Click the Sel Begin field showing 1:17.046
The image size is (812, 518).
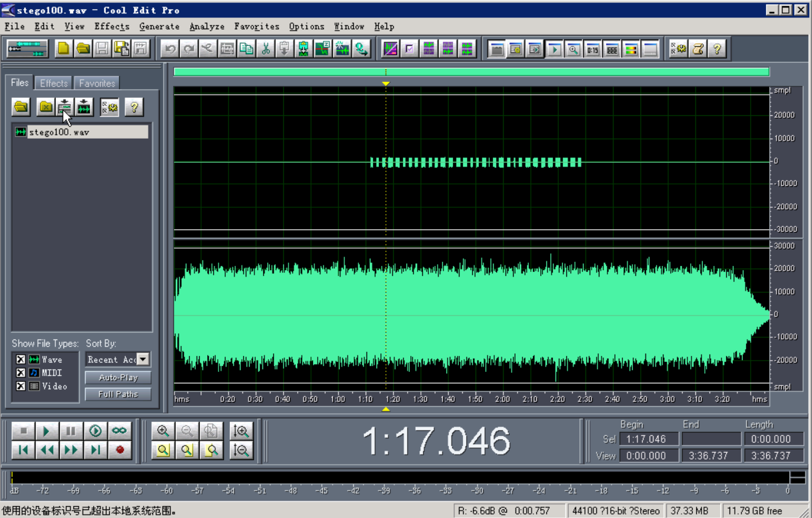tap(649, 439)
